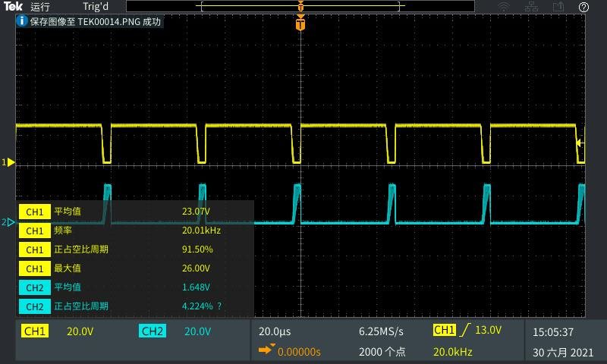Click the blue info icon in notification
Screen dimensions: 607x364
pyautogui.click(x=22, y=21)
